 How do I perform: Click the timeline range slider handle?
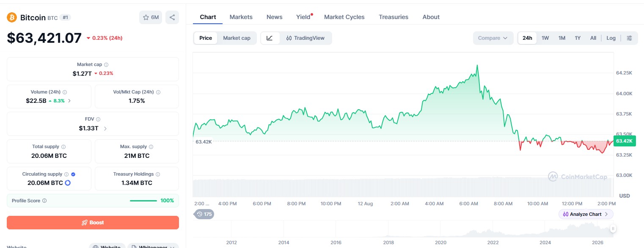(x=613, y=229)
